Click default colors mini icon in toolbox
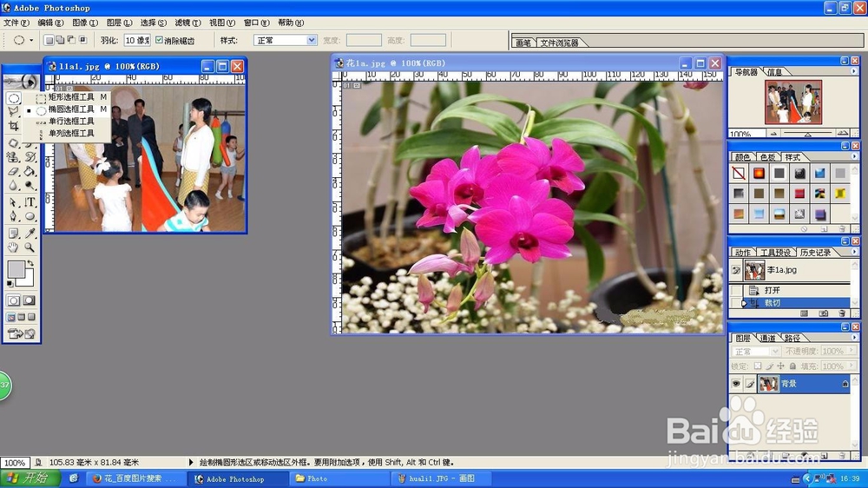The image size is (868, 488). (10, 283)
